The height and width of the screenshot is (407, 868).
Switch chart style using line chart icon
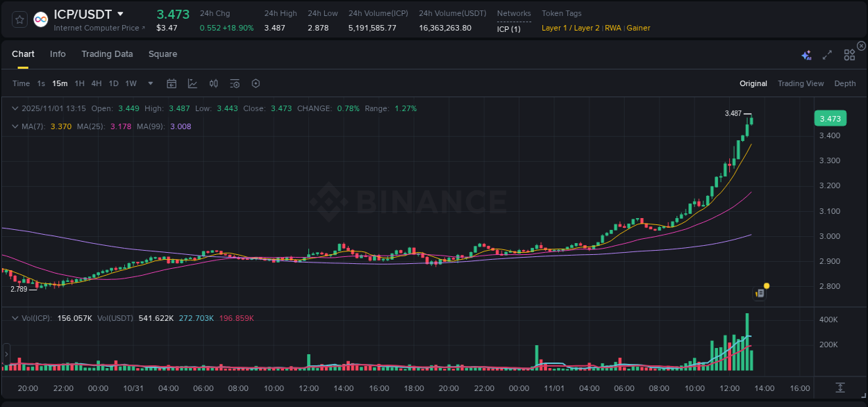[x=192, y=83]
